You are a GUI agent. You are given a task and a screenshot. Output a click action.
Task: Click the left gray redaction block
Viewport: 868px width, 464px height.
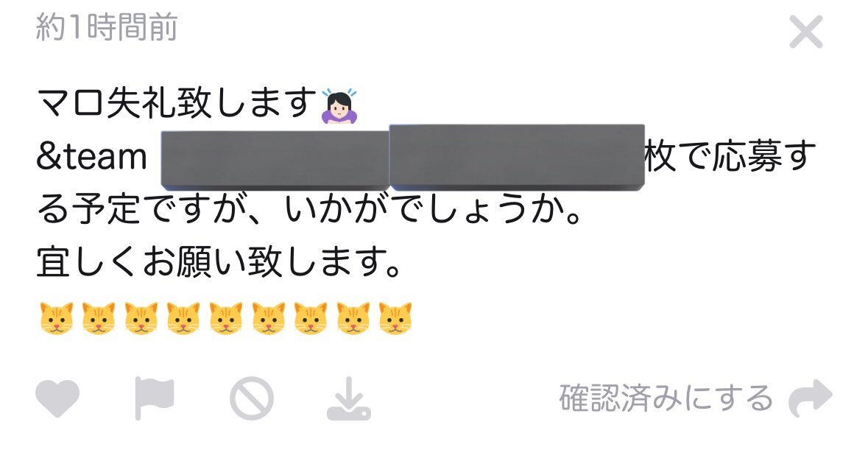coord(275,160)
